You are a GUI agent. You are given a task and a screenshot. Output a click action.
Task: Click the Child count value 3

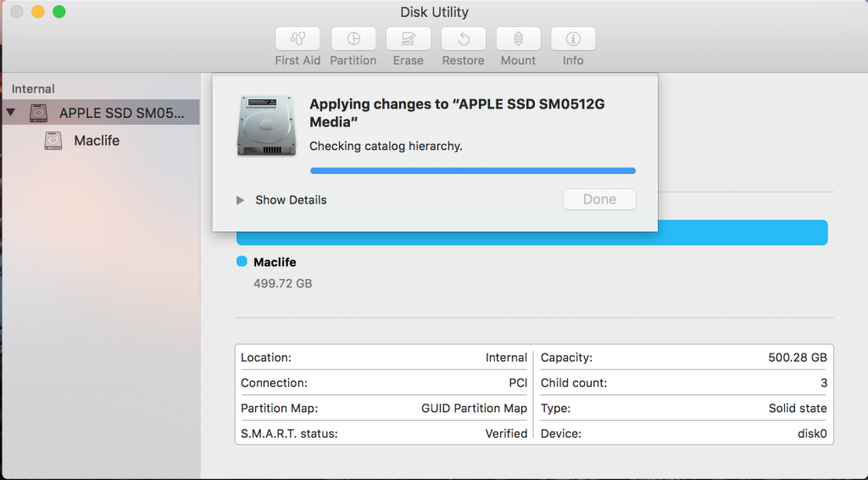[x=824, y=383]
